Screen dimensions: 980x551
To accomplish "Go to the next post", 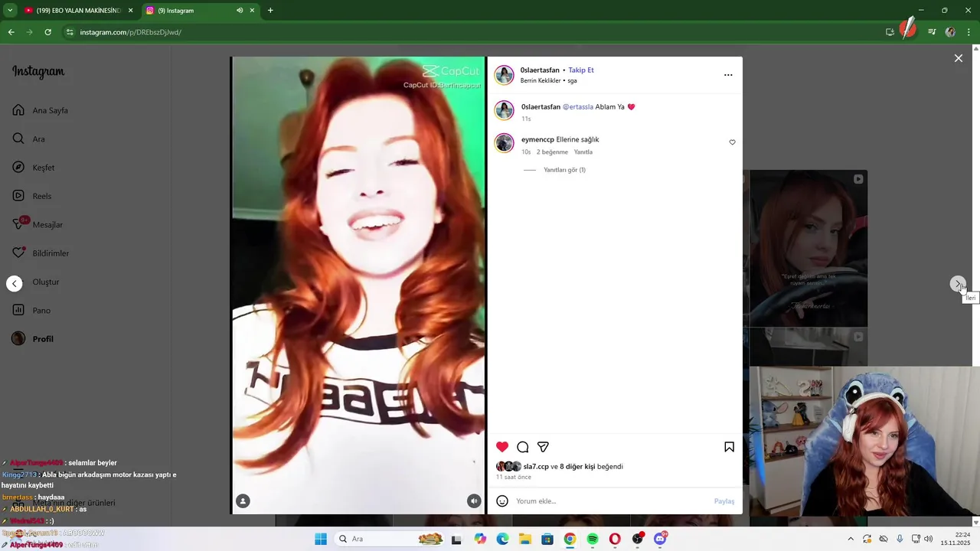I will pyautogui.click(x=958, y=284).
